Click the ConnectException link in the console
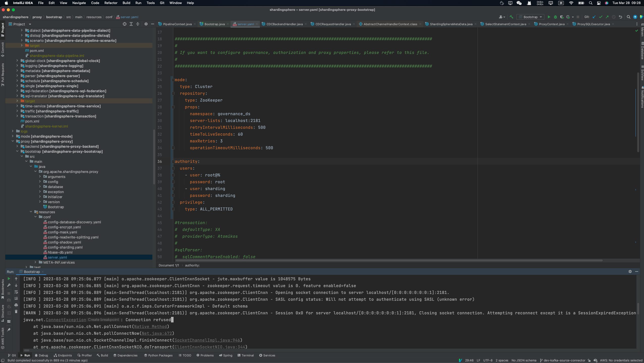Screen dimensions: 644x363 (66, 320)
